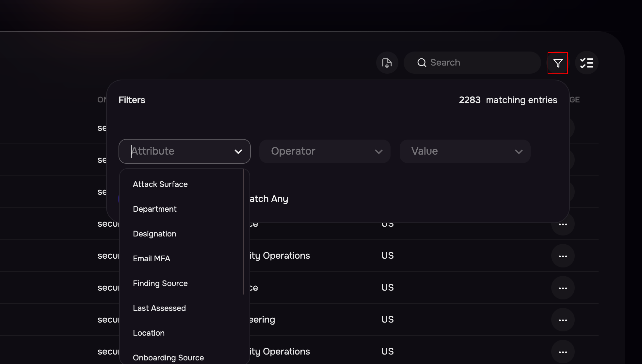Viewport: 642px width, 364px height.
Task: Open the Attribute dropdown
Action: pyautogui.click(x=185, y=151)
